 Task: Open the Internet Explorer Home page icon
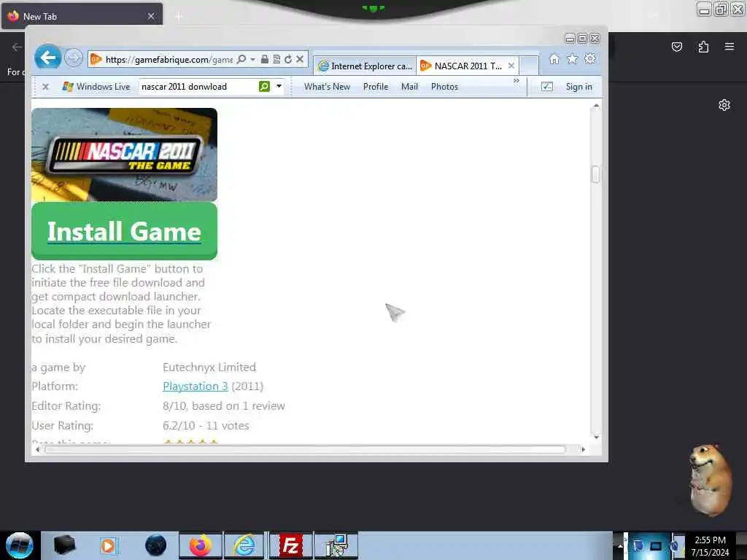(554, 58)
